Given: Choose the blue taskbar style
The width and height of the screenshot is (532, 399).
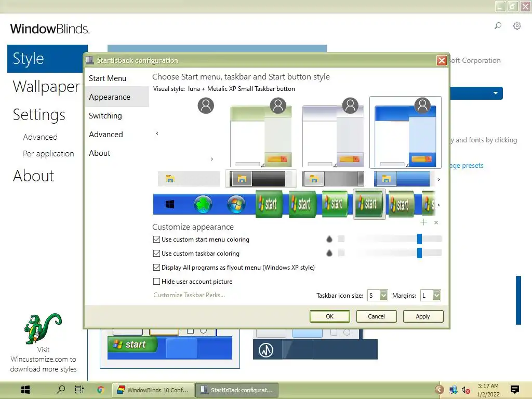Looking at the screenshot, I should [x=402, y=179].
